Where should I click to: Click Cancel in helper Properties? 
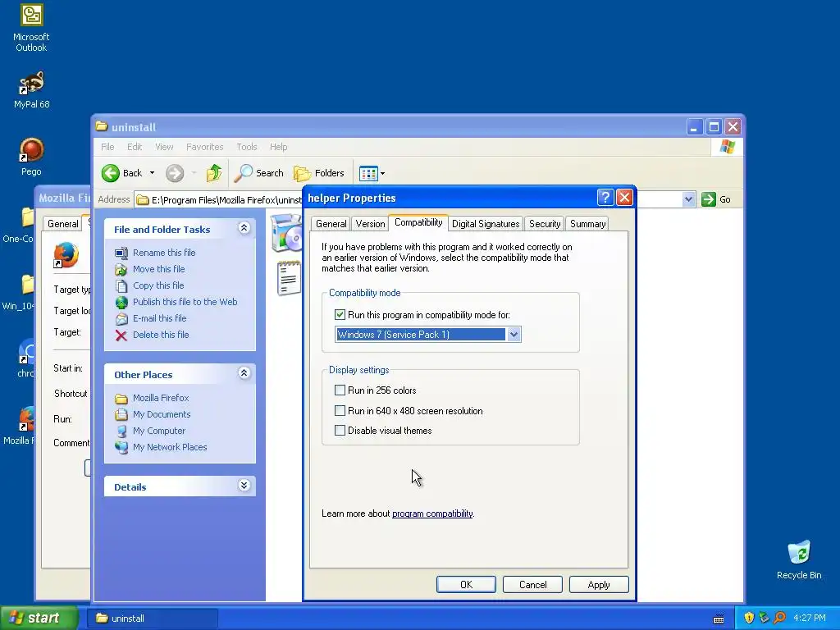coord(532,584)
